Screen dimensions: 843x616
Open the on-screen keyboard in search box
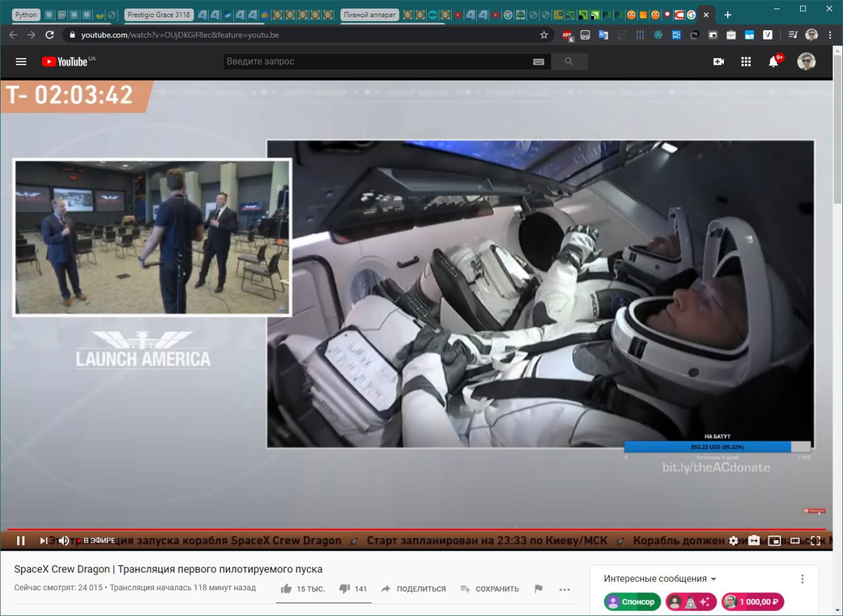pos(539,61)
